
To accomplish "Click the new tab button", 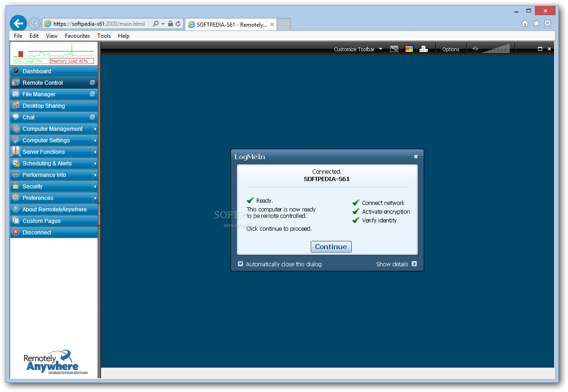I will pyautogui.click(x=284, y=24).
